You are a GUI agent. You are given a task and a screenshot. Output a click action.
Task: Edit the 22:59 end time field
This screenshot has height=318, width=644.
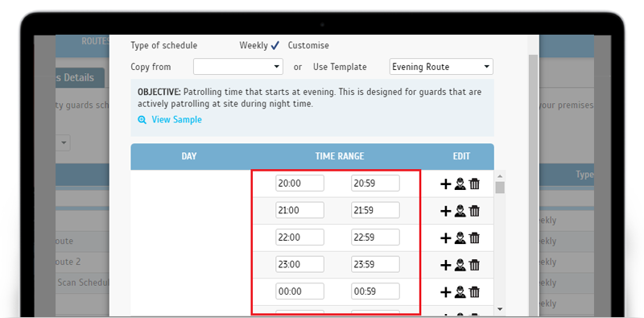(375, 237)
